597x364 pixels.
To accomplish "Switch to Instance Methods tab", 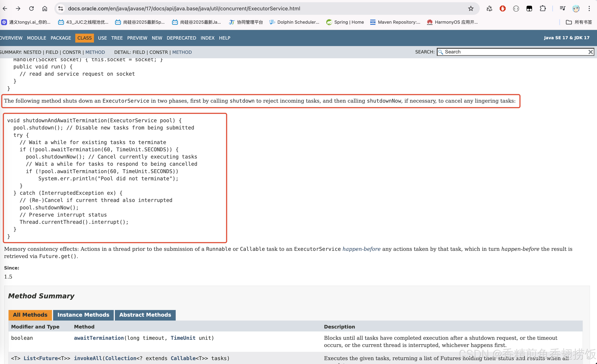I will point(83,315).
